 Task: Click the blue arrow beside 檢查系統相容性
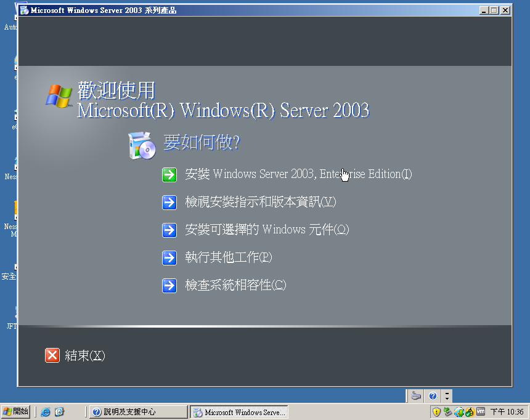click(x=169, y=286)
